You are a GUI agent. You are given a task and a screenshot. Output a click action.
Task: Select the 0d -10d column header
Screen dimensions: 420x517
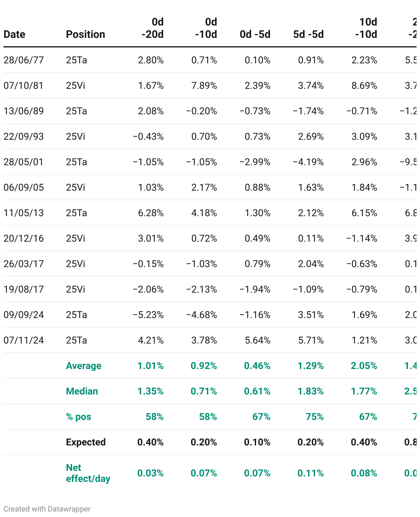tap(206, 28)
